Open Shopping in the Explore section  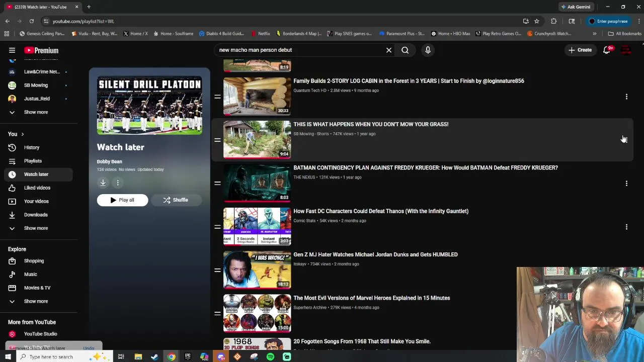tap(38, 261)
